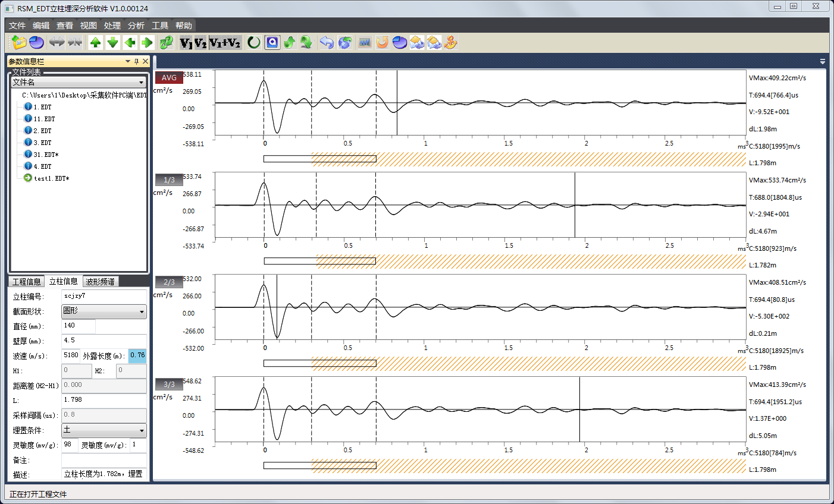Open the 视图 menu
The width and height of the screenshot is (834, 504).
[89, 26]
